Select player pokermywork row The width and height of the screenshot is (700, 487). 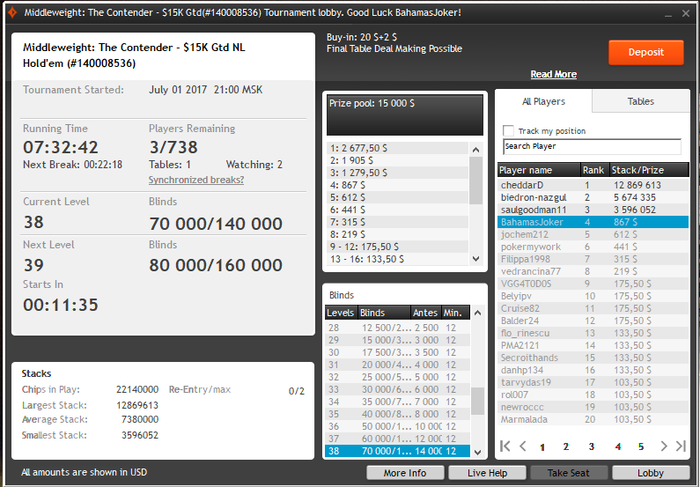coord(593,247)
